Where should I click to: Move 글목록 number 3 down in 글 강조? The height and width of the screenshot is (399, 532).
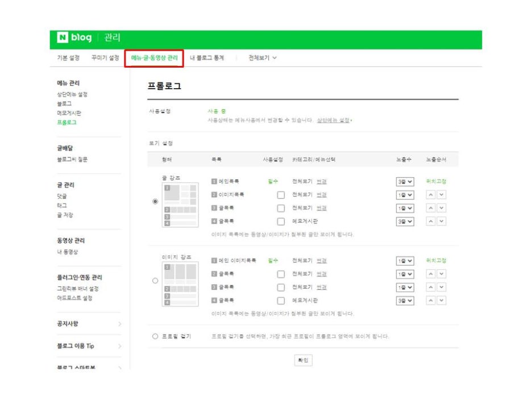pos(442,208)
